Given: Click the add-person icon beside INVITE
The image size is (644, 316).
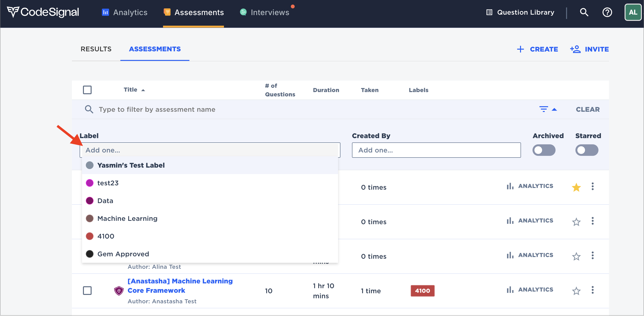Looking at the screenshot, I should click(575, 49).
